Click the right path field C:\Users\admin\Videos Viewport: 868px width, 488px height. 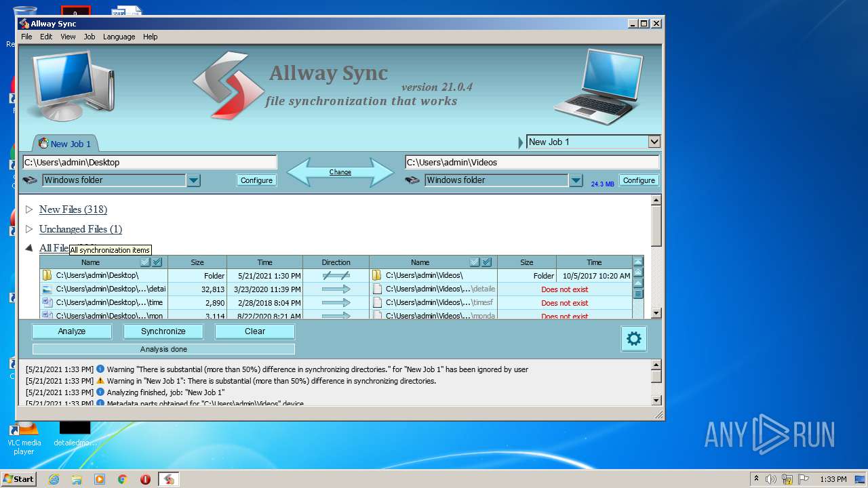[532, 163]
